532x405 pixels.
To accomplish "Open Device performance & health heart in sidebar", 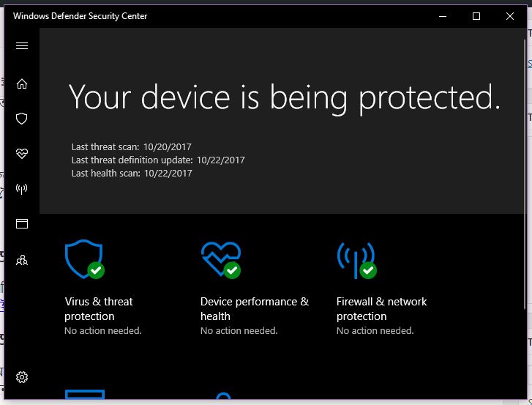I will (22, 154).
